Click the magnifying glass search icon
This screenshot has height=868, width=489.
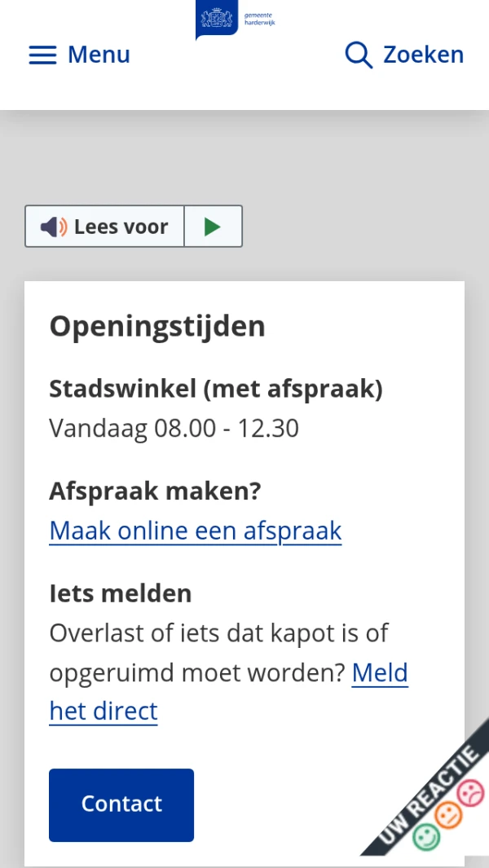coord(359,55)
